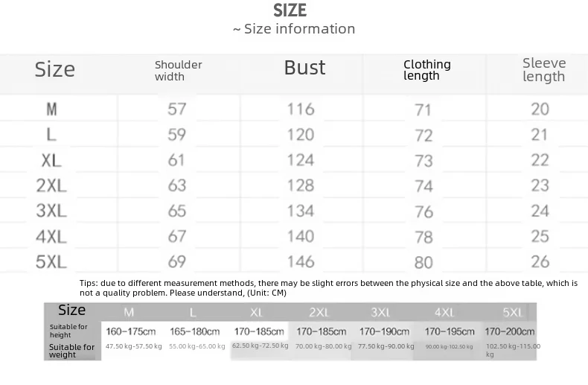Viewport: 588px width, 385px height.
Task: Click bust value 116
Action: point(301,109)
